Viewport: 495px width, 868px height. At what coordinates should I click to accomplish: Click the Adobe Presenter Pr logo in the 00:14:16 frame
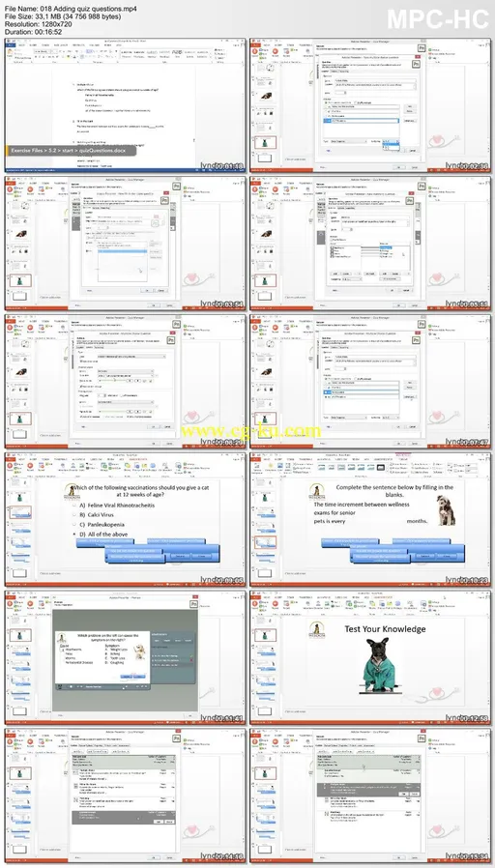pyautogui.click(x=177, y=738)
